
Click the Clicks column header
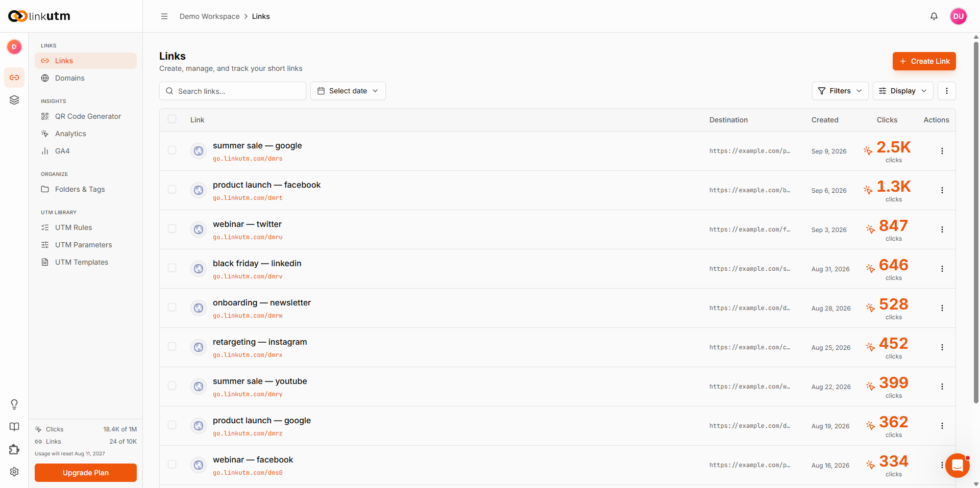point(887,120)
